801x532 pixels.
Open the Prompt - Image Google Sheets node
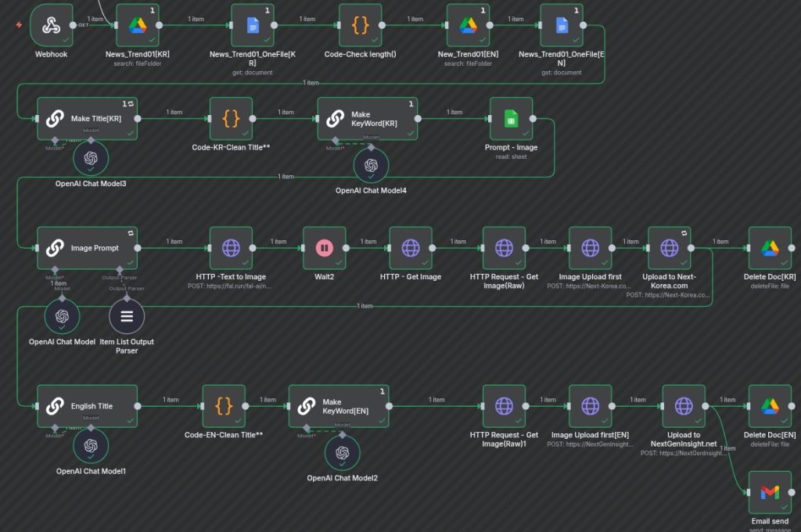(x=511, y=119)
